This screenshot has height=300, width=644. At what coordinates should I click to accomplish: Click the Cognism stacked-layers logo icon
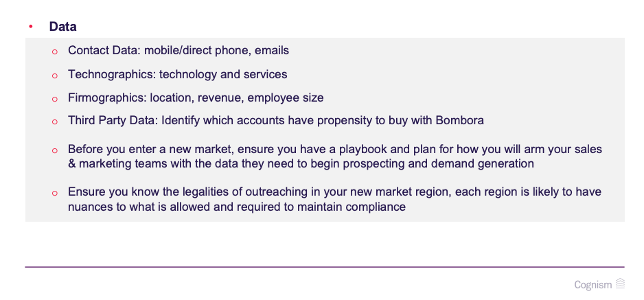(x=620, y=284)
